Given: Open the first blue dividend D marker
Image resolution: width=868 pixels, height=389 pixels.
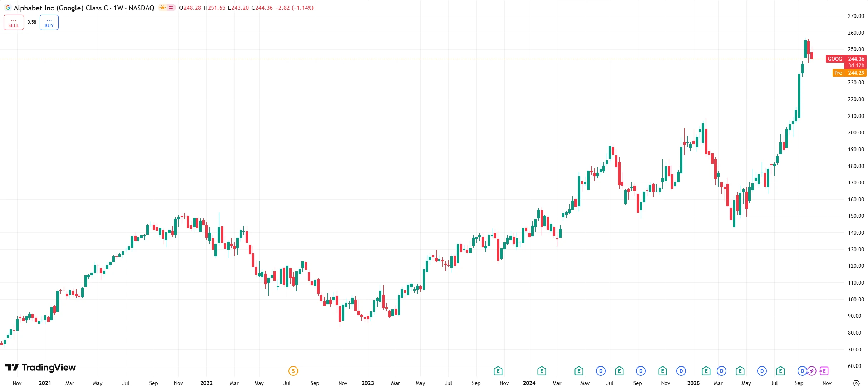Looking at the screenshot, I should 601,371.
